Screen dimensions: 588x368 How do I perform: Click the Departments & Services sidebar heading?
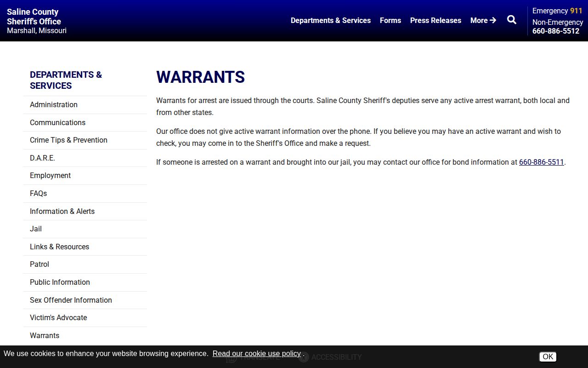tap(66, 80)
